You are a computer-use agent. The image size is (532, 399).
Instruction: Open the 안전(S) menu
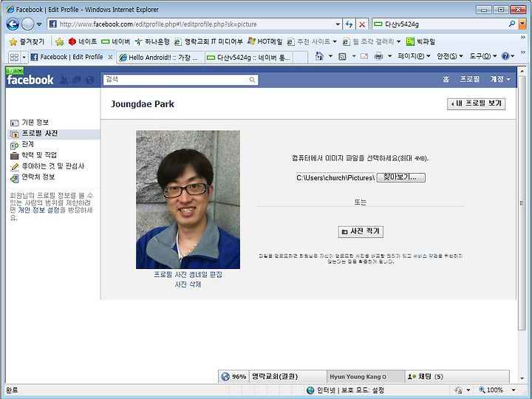point(449,56)
